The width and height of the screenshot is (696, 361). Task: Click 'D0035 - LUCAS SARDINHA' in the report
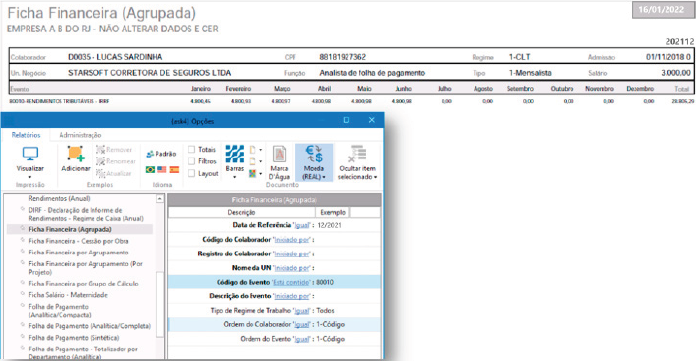point(115,57)
